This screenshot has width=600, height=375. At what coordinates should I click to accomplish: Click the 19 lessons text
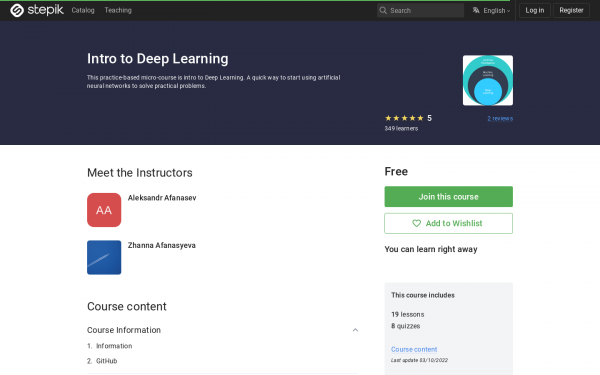408,315
